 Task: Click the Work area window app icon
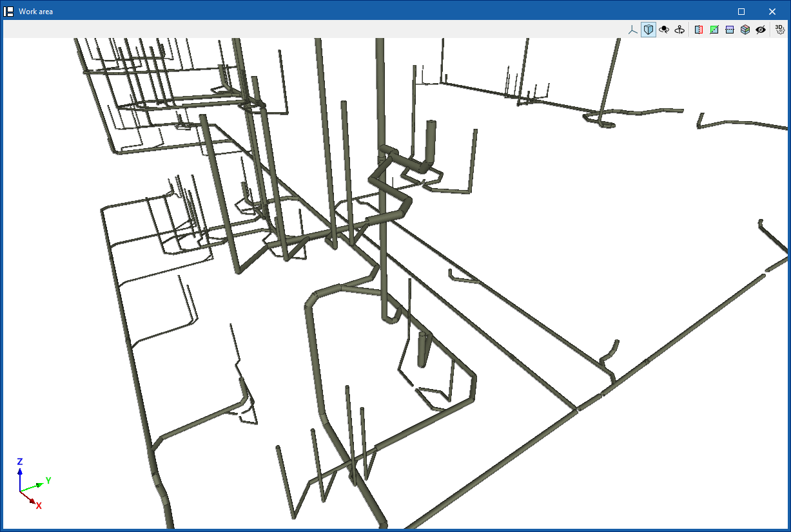[9, 12]
